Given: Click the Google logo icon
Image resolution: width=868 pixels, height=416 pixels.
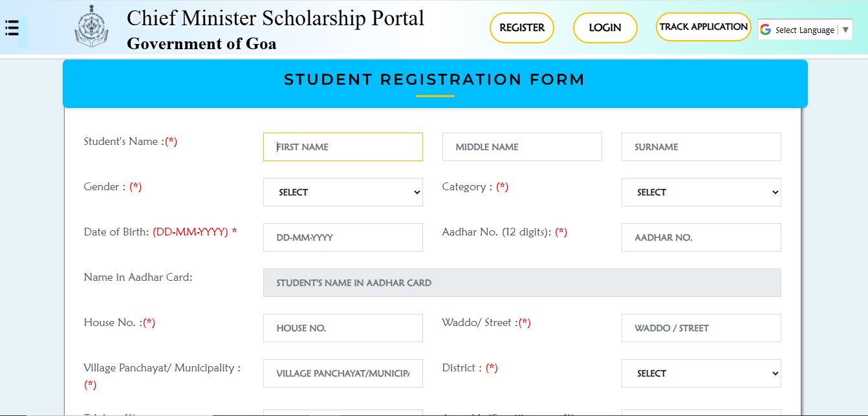Looking at the screenshot, I should [x=766, y=30].
